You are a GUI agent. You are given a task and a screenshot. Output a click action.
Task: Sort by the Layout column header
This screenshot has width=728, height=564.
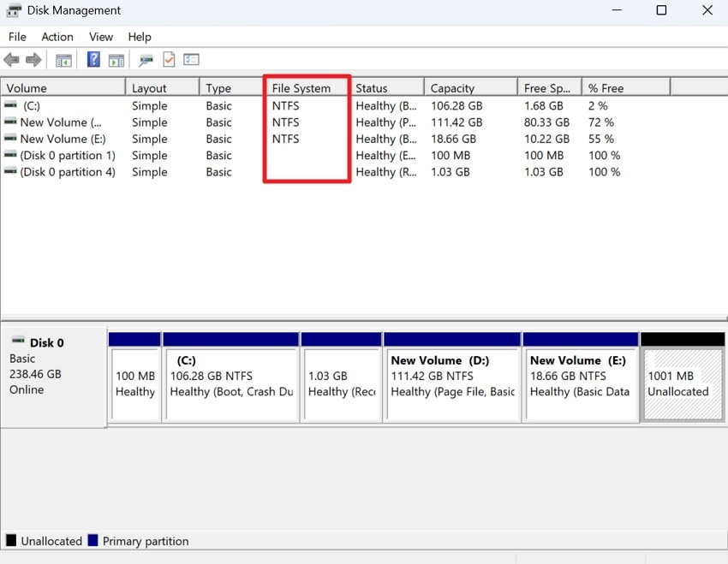coord(163,87)
